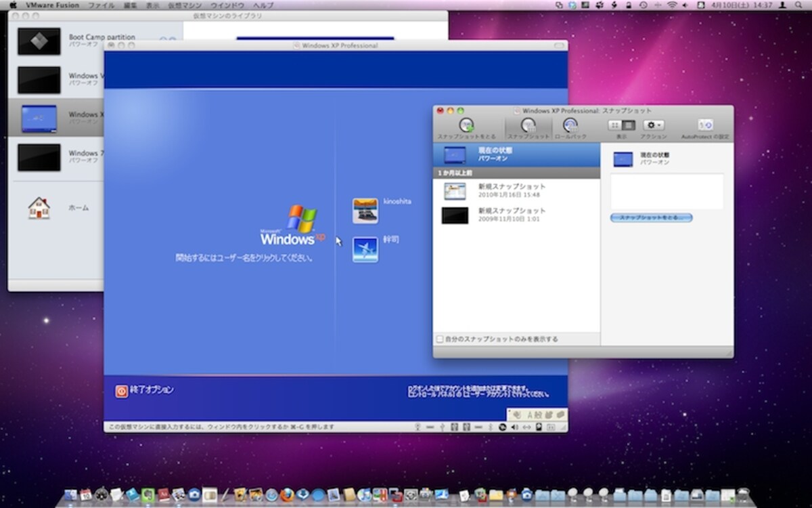Open the ウインドウ menu
Screen dimensions: 812x508
(x=227, y=5)
